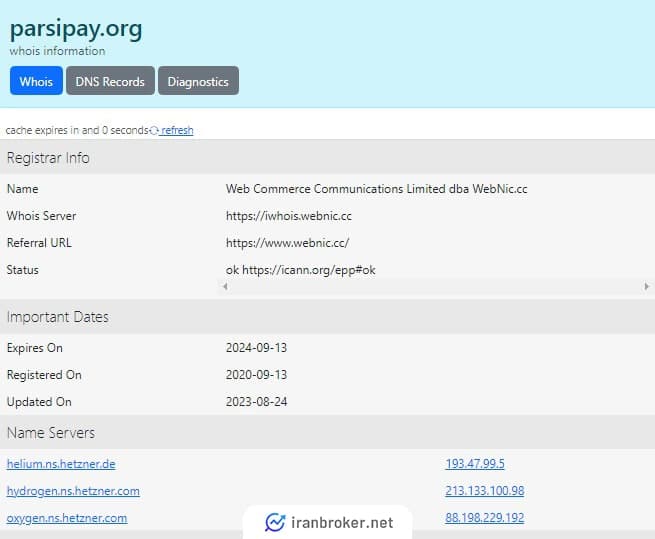Click the https://iwhois.webnic.cc value
The width and height of the screenshot is (655, 539).
289,216
